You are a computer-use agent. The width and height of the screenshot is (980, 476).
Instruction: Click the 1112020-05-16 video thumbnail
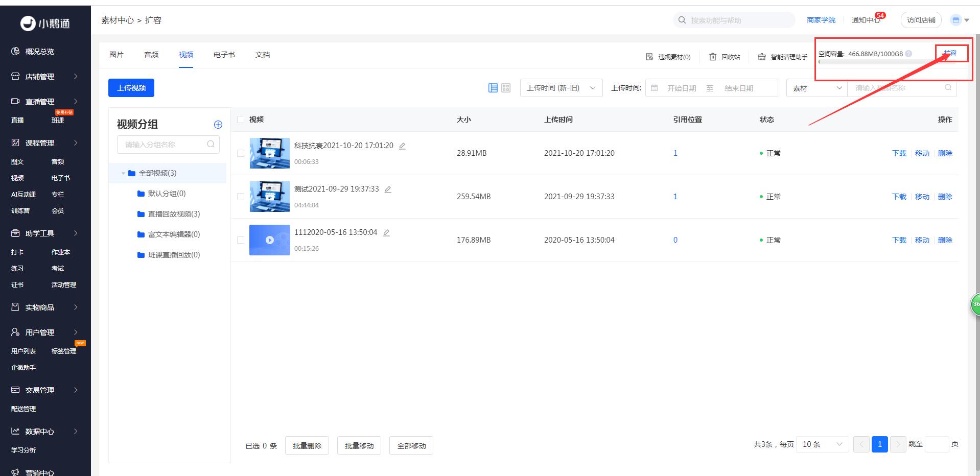pos(269,240)
